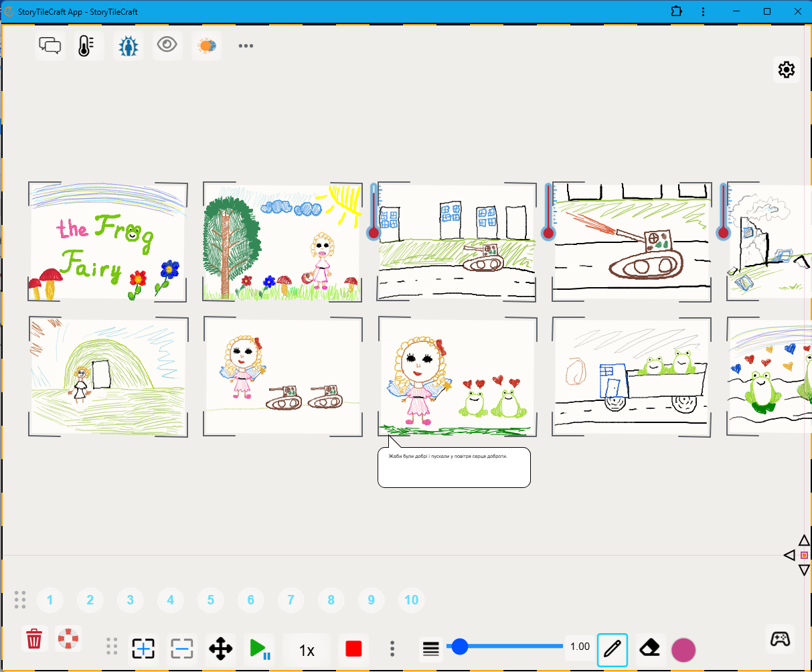Toggle the eye visibility icon

point(167,46)
